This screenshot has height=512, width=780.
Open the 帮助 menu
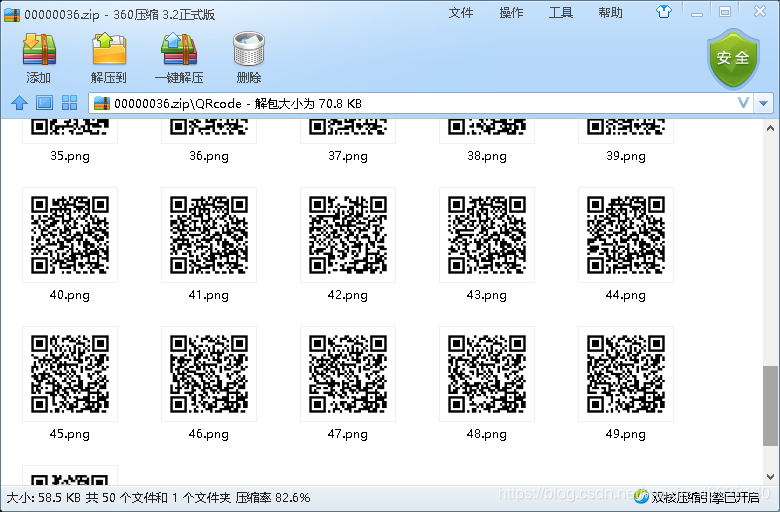(x=610, y=12)
